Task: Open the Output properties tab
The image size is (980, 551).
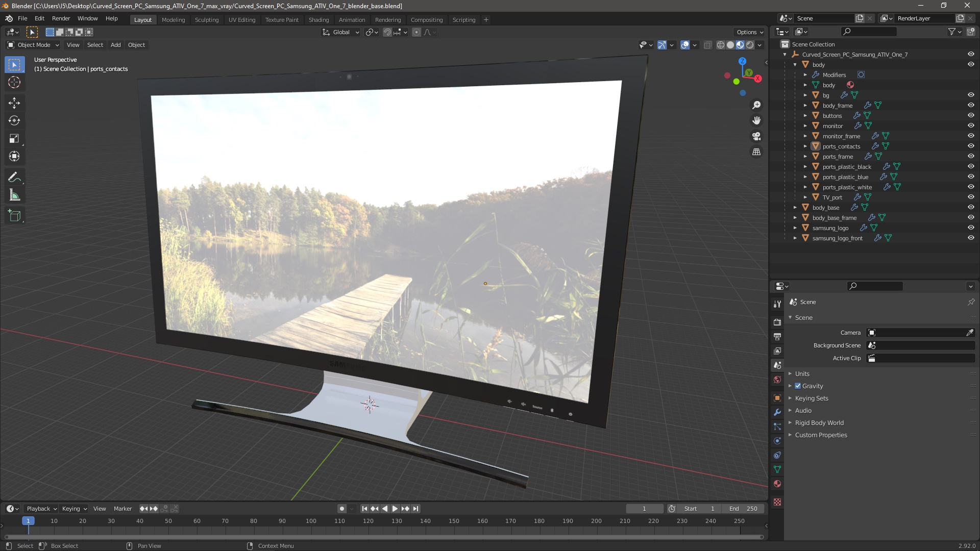Action: coord(777,337)
